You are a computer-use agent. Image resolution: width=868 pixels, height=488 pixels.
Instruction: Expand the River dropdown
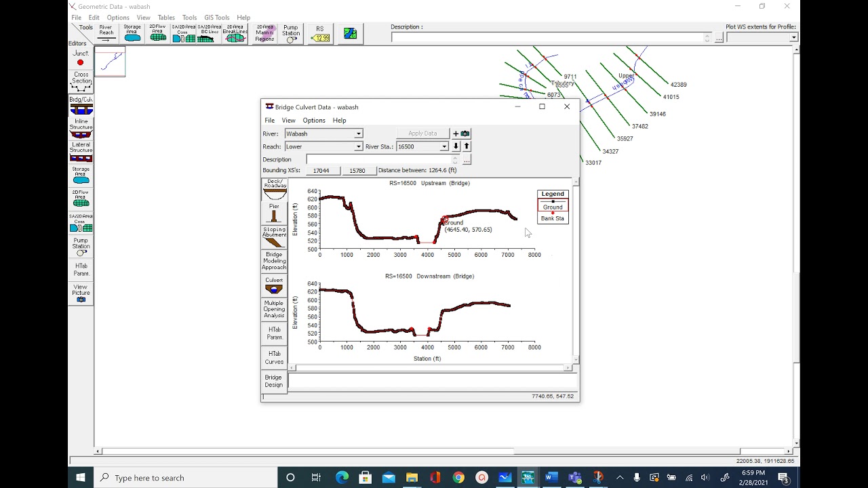click(358, 134)
